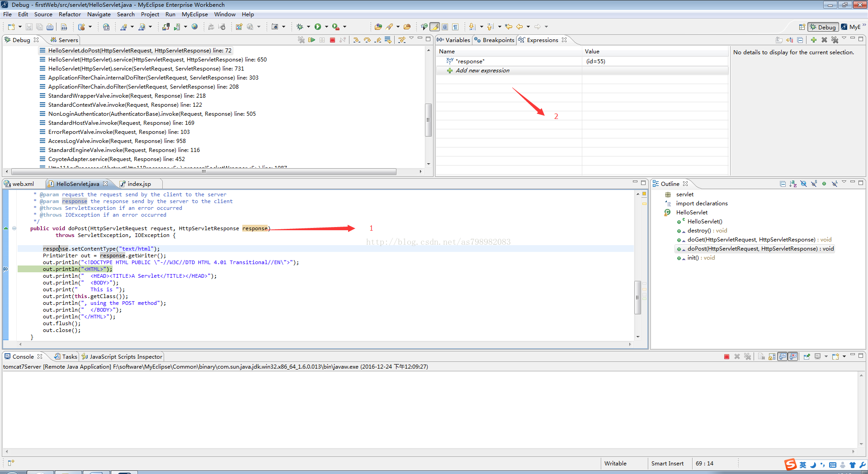Click the Back navigation arrow icon
The width and height of the screenshot is (868, 474).
click(519, 27)
